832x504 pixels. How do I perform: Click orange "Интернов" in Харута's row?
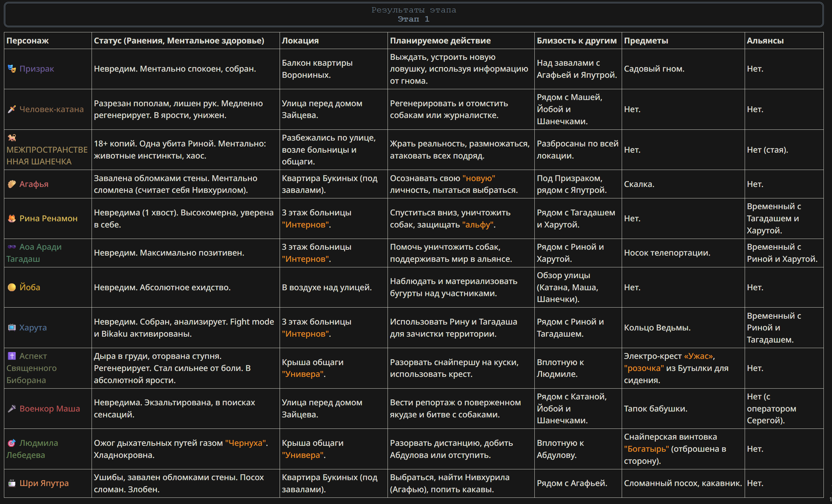[x=305, y=334]
